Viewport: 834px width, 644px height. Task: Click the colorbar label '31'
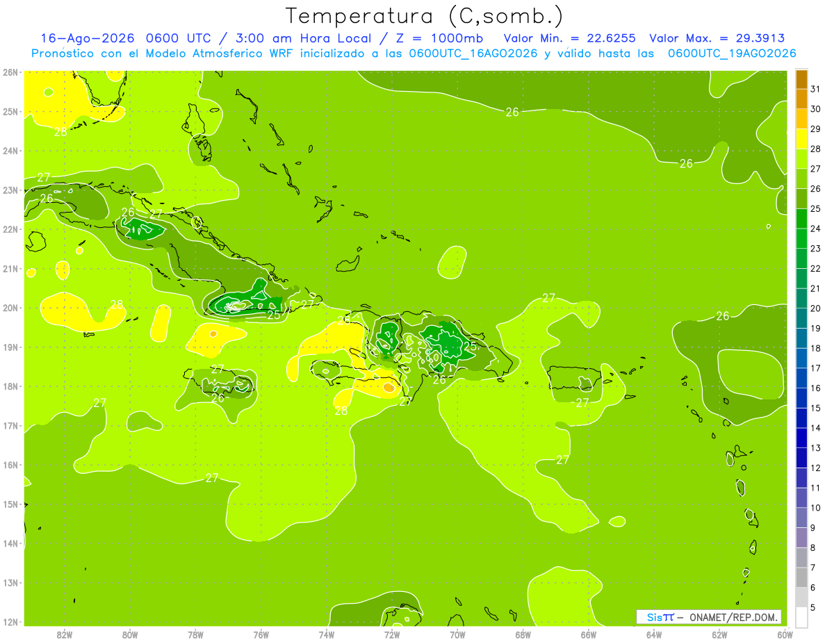[x=816, y=88]
